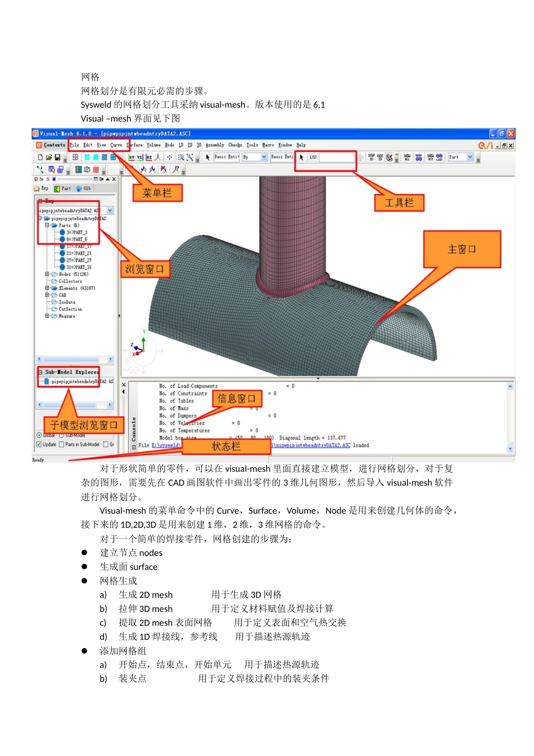Click the Contexts button
The image size is (534, 756).
52,145
